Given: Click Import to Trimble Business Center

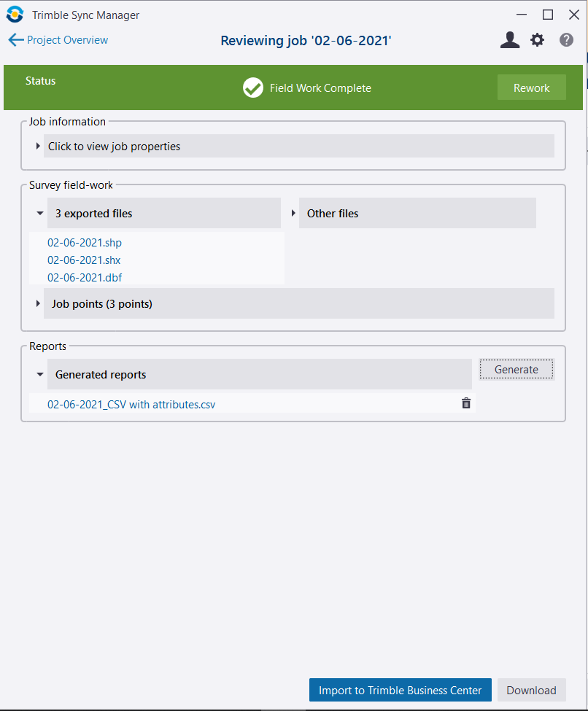Looking at the screenshot, I should click(x=401, y=690).
